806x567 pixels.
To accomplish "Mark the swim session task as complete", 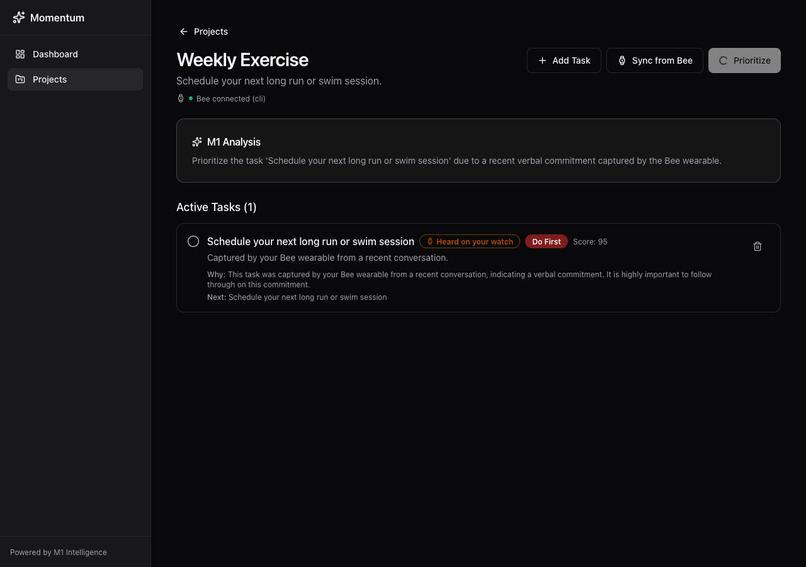I will [193, 242].
